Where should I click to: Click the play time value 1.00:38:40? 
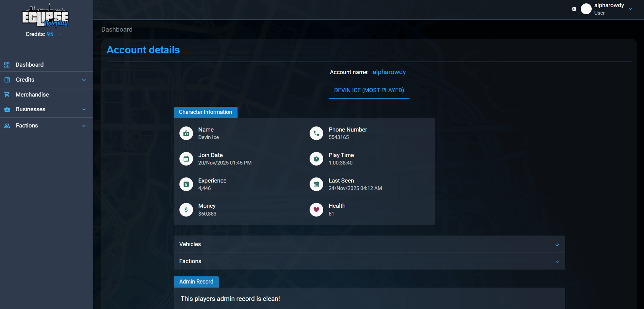(x=341, y=163)
